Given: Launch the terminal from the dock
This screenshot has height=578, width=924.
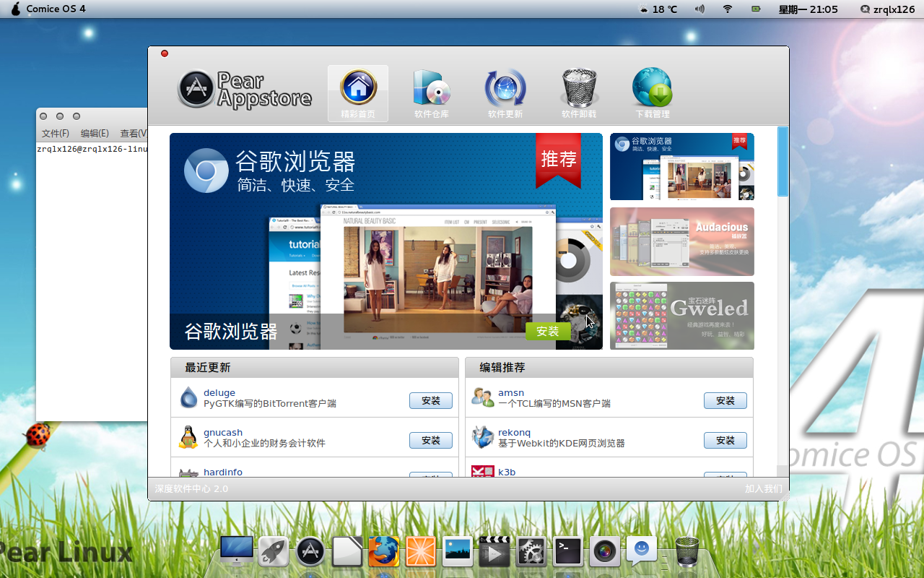Looking at the screenshot, I should (568, 552).
